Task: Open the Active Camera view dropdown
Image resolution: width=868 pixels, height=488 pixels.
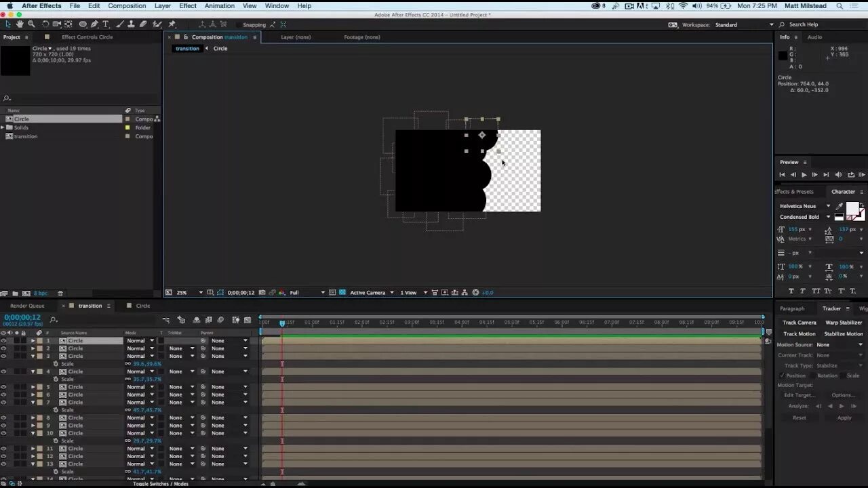Action: click(372, 292)
